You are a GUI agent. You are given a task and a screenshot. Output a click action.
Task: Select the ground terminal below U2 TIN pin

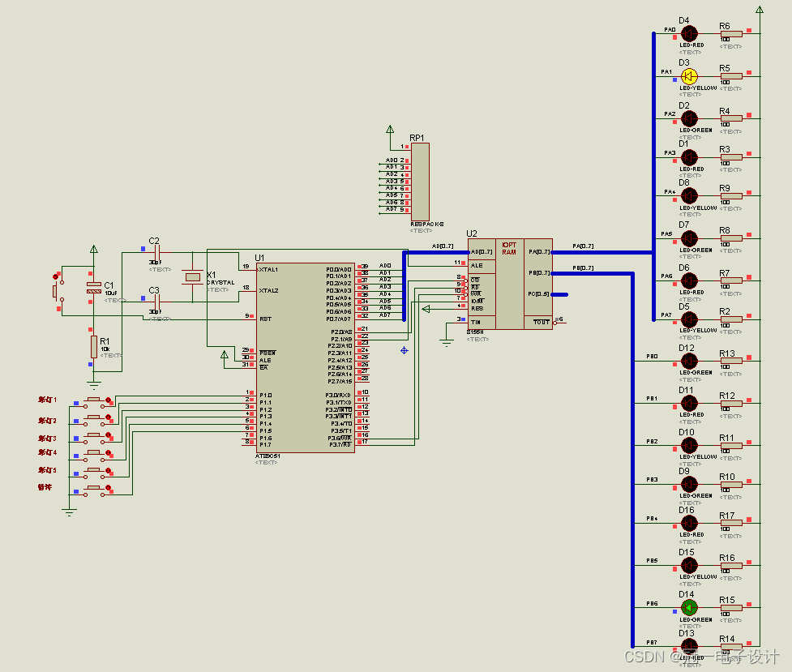447,344
